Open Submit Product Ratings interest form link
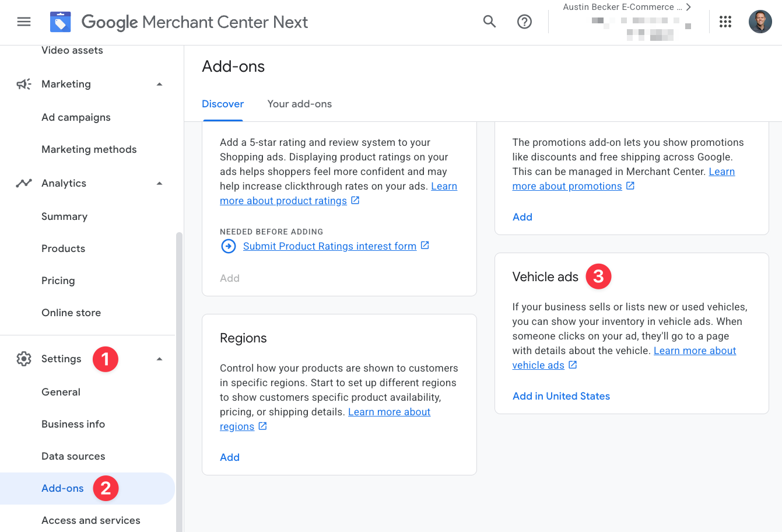This screenshot has width=782, height=532. click(x=329, y=246)
